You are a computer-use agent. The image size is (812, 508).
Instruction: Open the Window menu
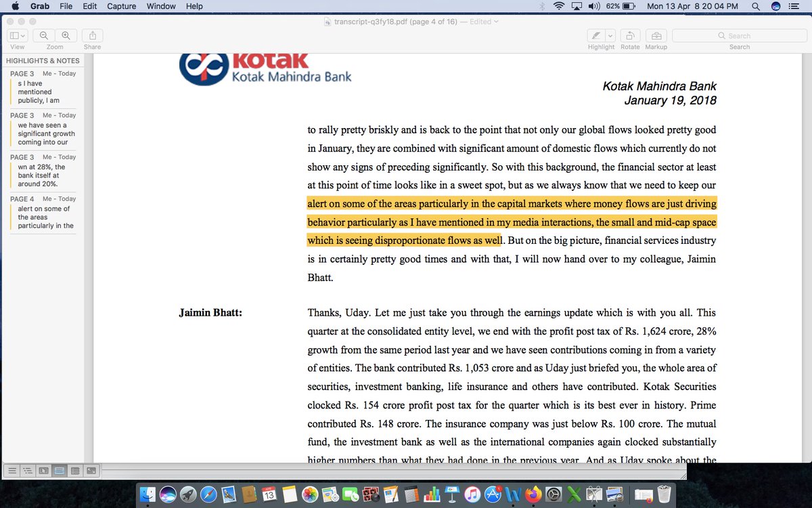pos(161,6)
